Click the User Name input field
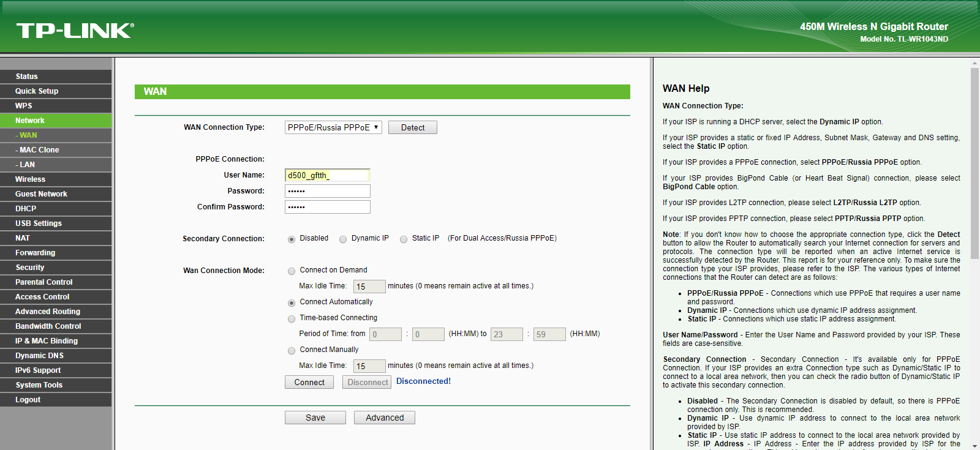Screen dimensions: 980x450 point(327,175)
